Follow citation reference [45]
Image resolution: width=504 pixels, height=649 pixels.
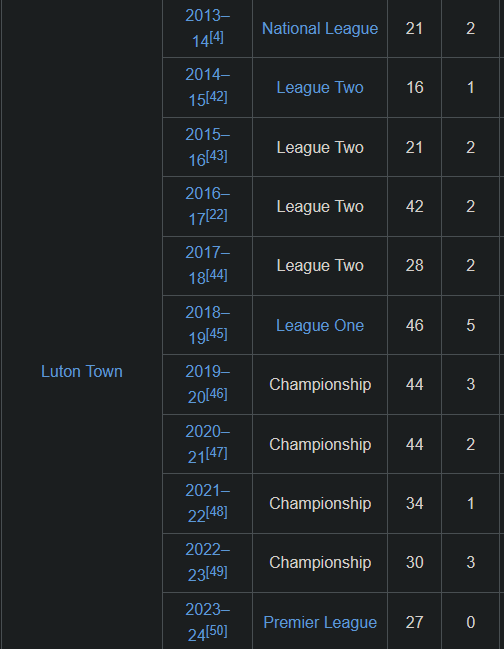[216, 334]
